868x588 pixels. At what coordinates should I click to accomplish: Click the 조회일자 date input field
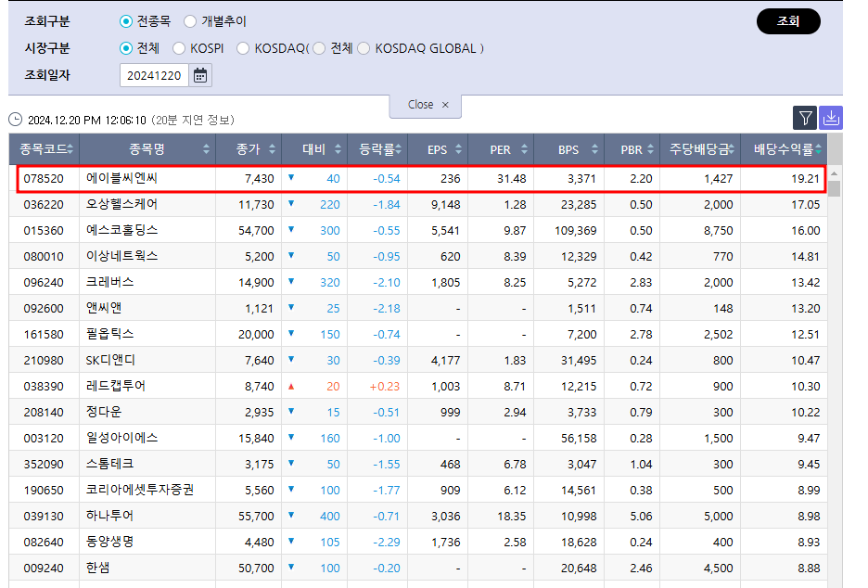tap(155, 75)
